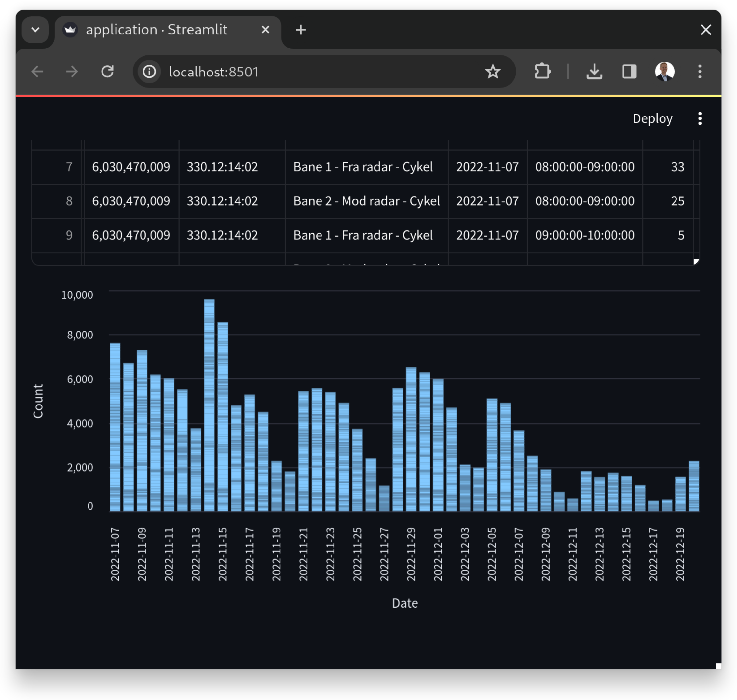This screenshot has height=700, width=737.
Task: Click the bar for 2022-11-29
Action: tap(411, 439)
